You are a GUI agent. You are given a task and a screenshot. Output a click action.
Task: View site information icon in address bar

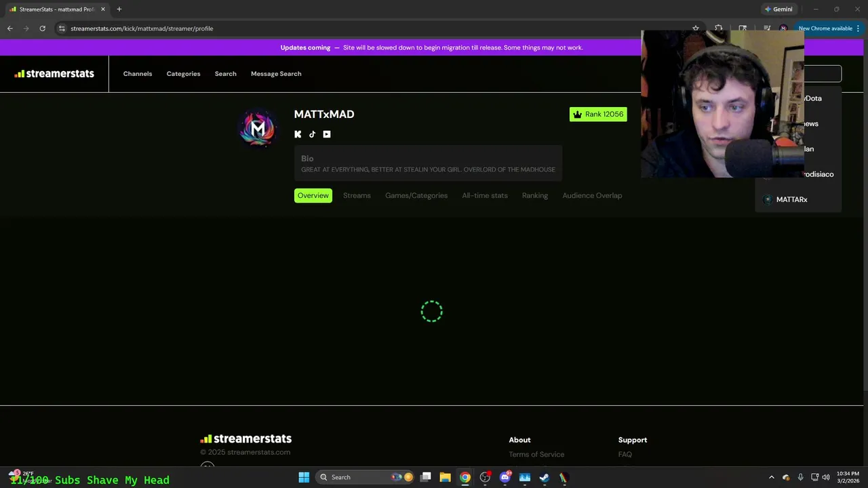point(62,28)
